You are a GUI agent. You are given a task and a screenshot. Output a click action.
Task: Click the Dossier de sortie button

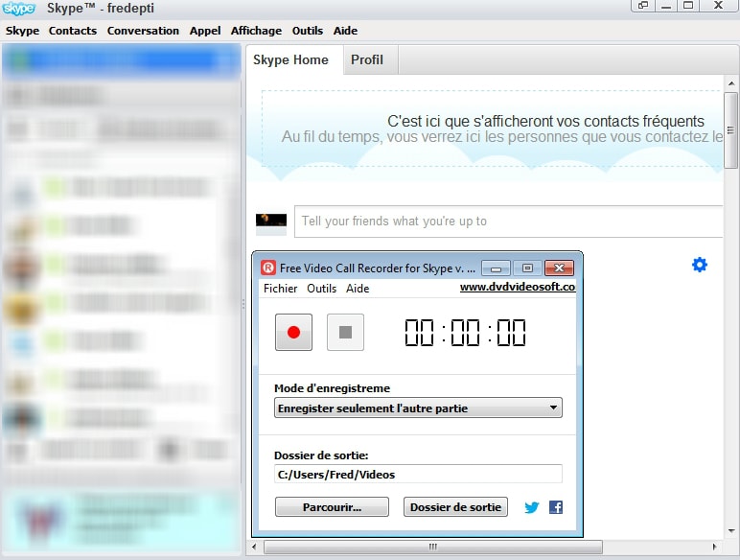pyautogui.click(x=456, y=507)
